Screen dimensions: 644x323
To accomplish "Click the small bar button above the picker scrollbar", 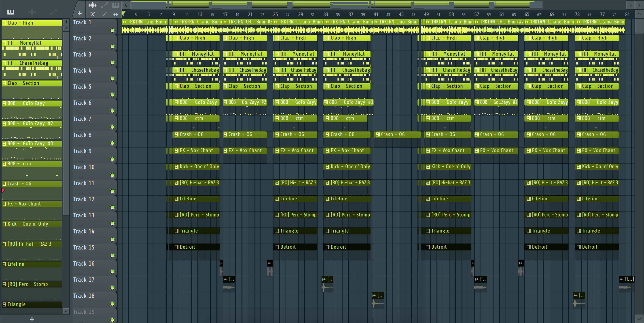I will pos(66,22).
